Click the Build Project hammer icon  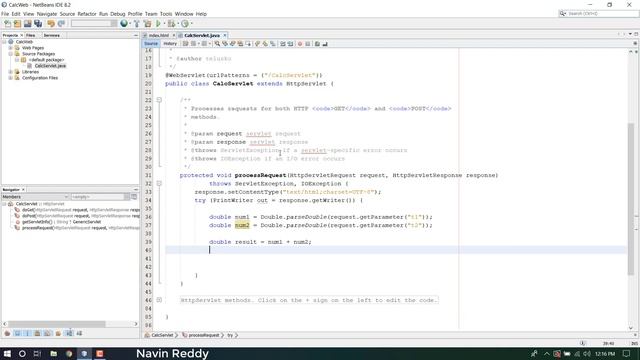(137, 24)
